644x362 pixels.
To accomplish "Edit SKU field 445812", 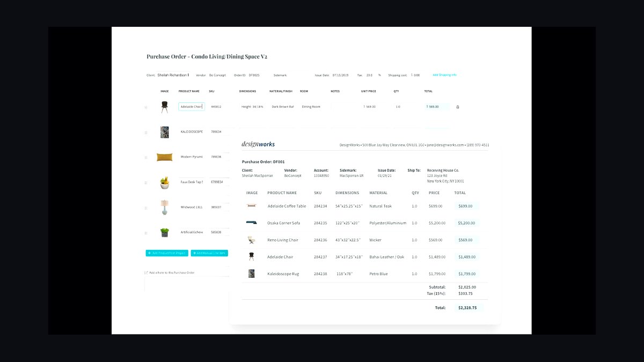I will coord(219,107).
